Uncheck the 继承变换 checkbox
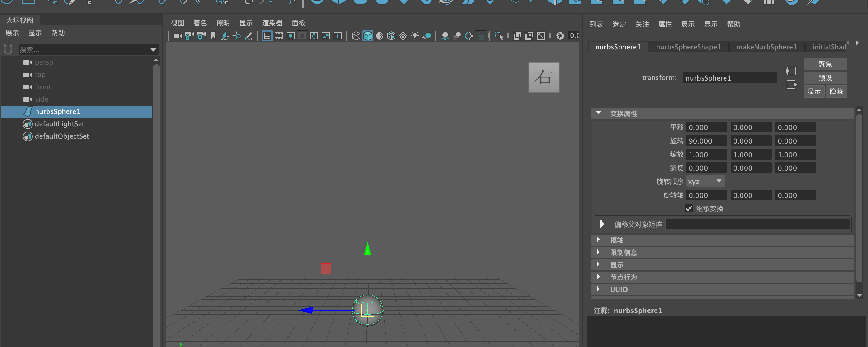 pyautogui.click(x=689, y=209)
